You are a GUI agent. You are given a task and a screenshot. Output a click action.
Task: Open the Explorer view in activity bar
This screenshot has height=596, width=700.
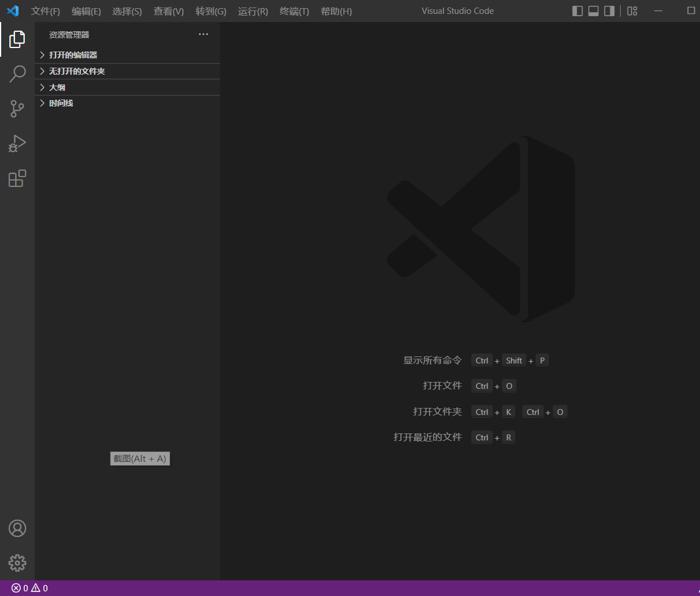(17, 39)
